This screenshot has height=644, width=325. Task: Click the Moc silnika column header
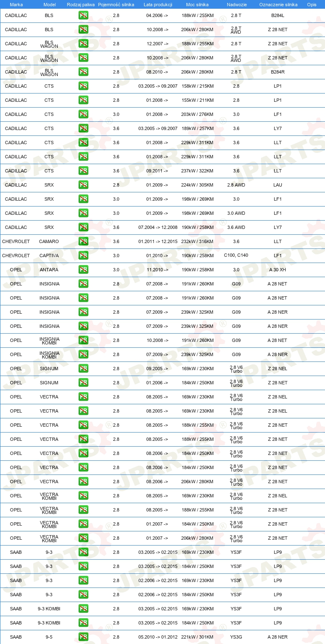[x=197, y=5]
